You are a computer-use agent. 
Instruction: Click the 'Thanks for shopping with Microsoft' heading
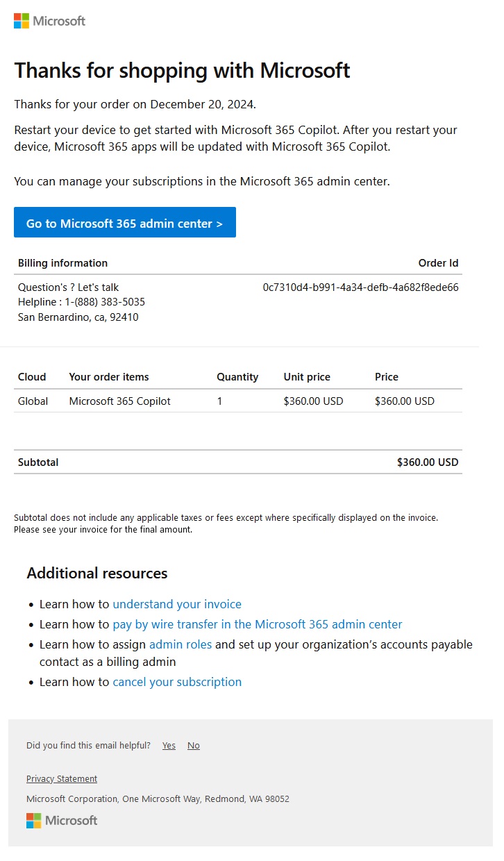[x=182, y=70]
